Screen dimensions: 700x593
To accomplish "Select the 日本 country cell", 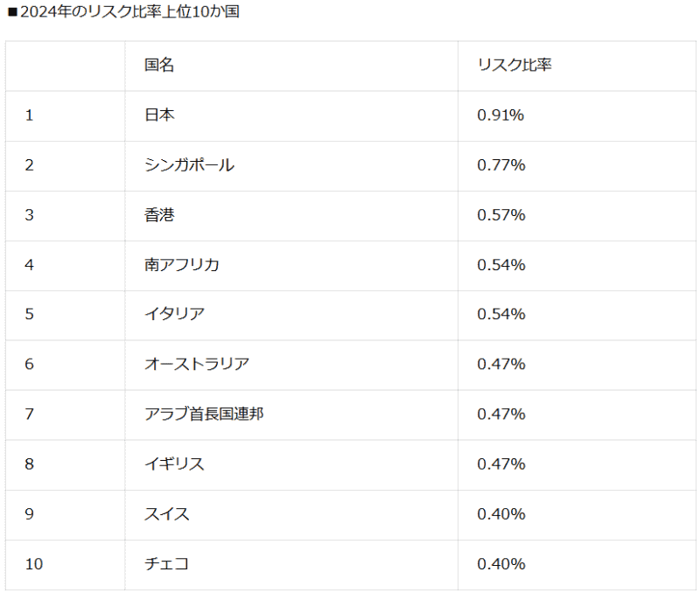I will point(159,115).
